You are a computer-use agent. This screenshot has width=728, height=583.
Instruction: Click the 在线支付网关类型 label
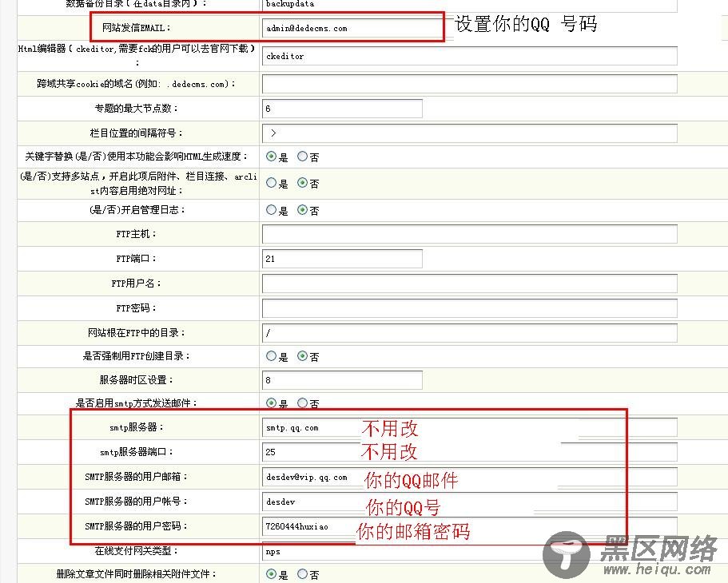137,551
